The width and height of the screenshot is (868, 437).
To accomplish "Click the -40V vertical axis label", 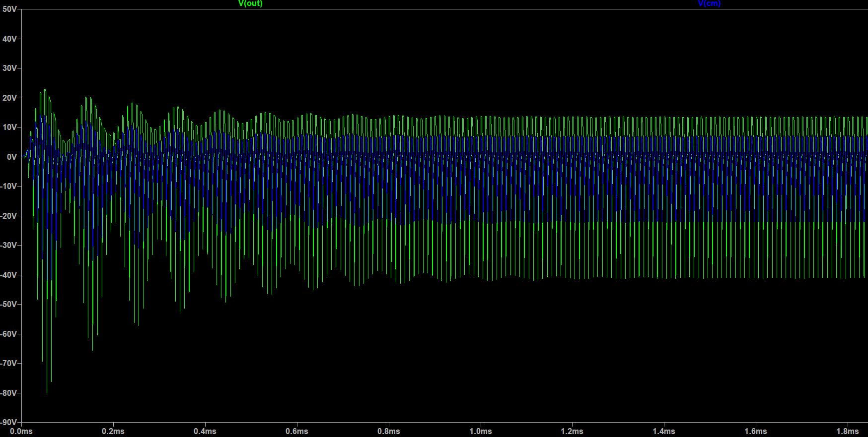I will [x=8, y=275].
